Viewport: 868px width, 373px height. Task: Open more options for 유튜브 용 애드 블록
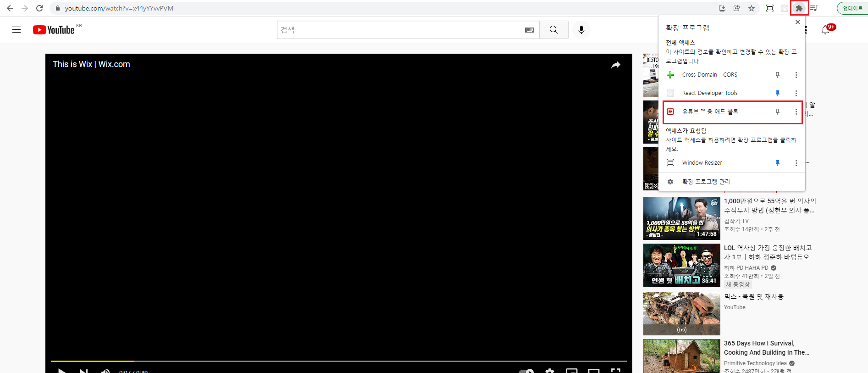click(796, 111)
